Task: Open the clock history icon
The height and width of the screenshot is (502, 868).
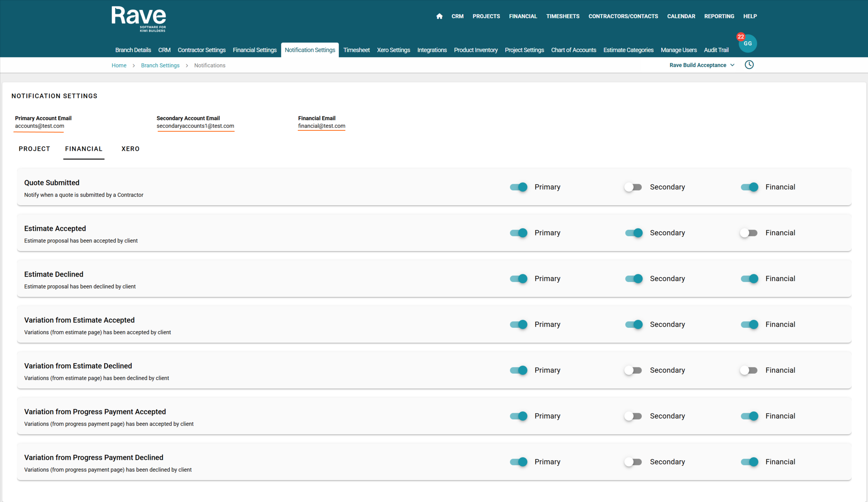Action: (749, 65)
